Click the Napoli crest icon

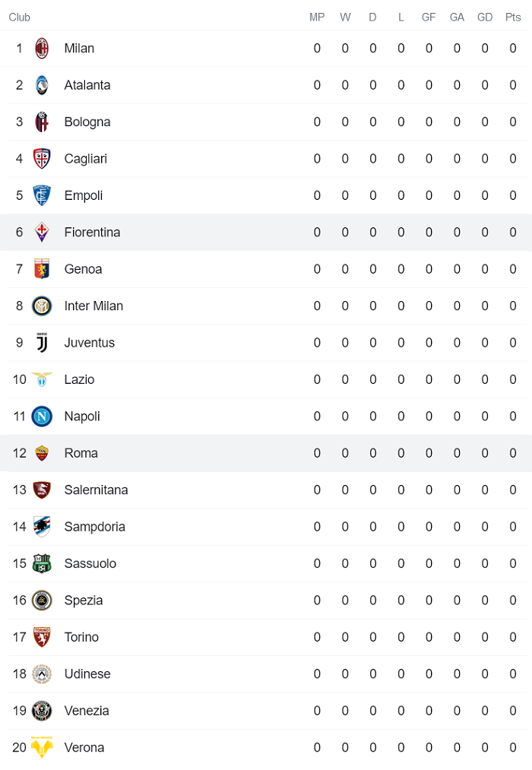click(x=43, y=416)
